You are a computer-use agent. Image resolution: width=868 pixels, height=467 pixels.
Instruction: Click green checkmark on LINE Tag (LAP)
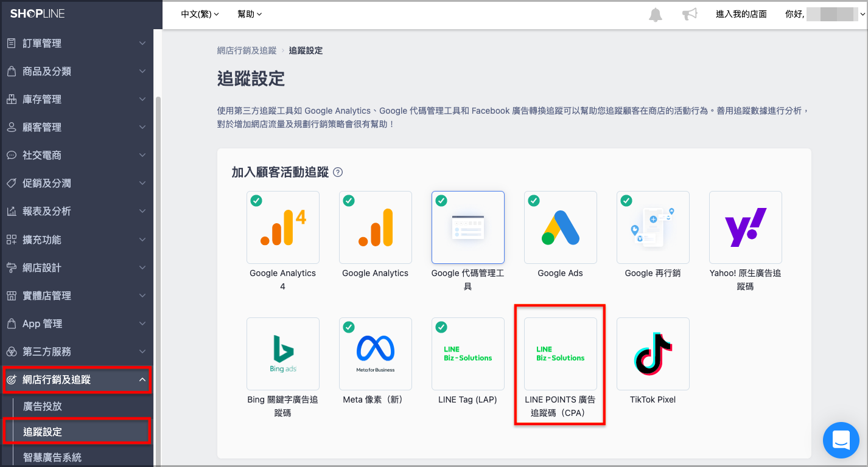click(441, 327)
